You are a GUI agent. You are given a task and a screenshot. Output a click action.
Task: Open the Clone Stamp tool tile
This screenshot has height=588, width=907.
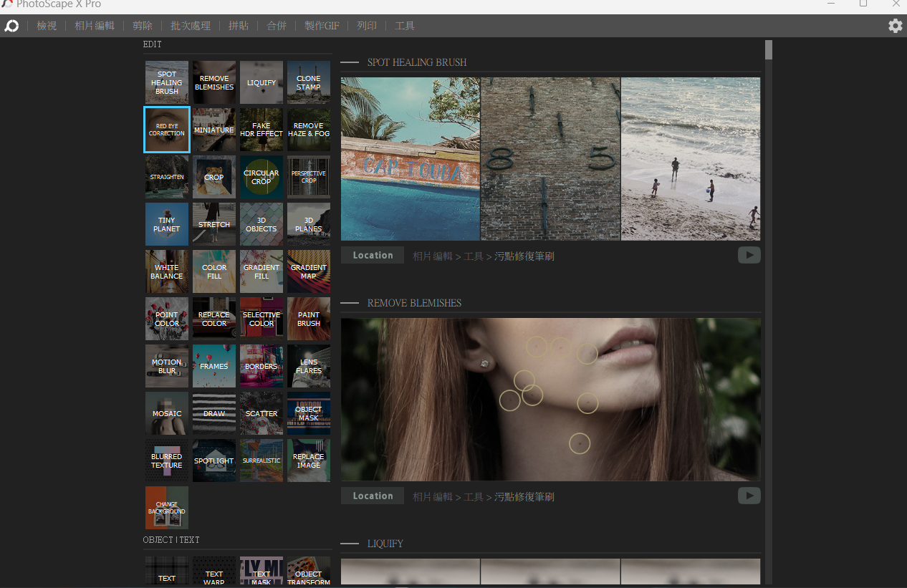click(x=309, y=82)
